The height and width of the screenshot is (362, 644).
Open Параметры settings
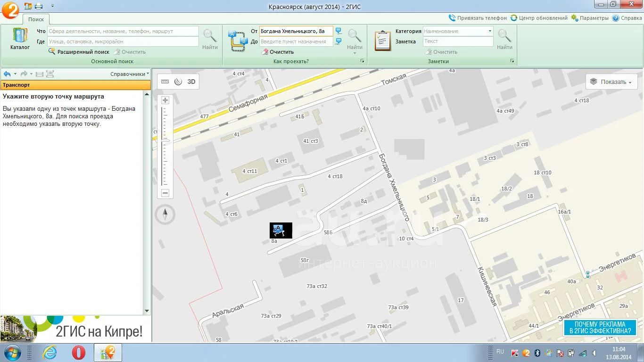point(590,18)
